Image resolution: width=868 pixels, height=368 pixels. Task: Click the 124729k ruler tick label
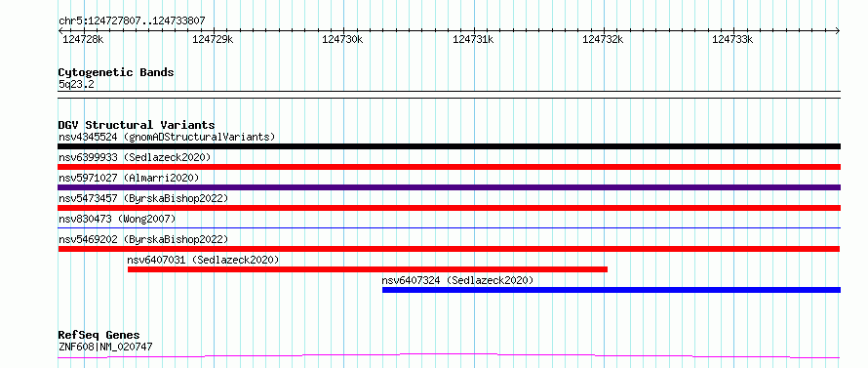pos(214,39)
